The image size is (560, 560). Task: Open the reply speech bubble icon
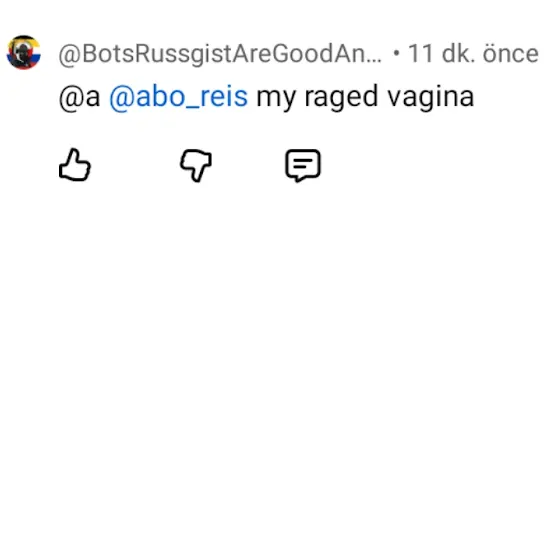pos(303,165)
